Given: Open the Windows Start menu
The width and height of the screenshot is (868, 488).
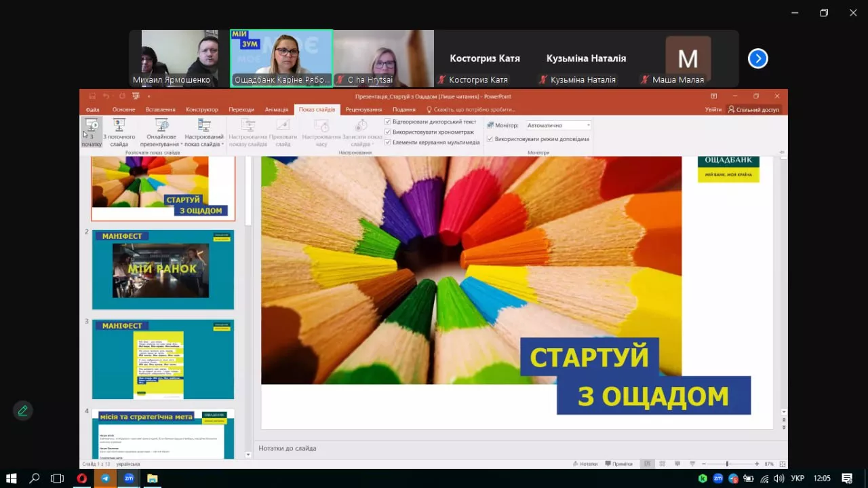Looking at the screenshot, I should pyautogui.click(x=11, y=478).
